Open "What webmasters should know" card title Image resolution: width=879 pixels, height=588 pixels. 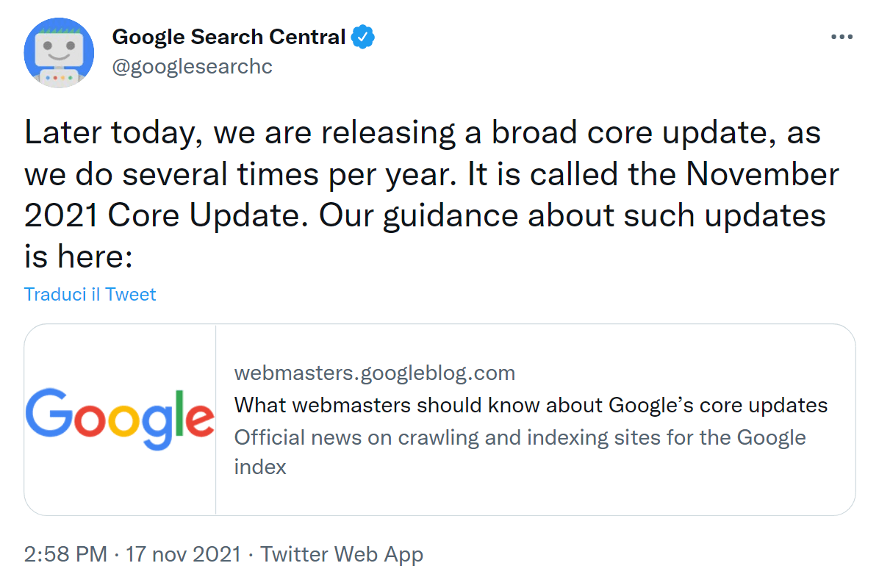coord(531,405)
